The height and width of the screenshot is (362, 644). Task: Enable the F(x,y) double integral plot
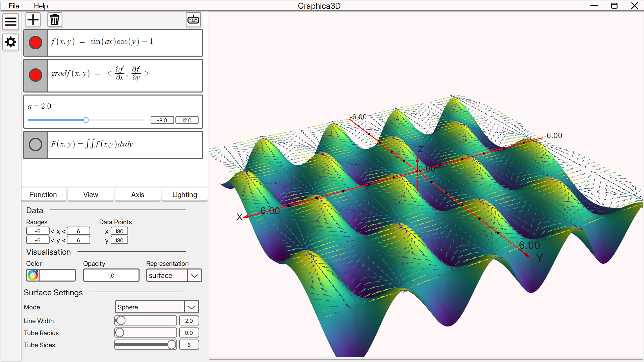[x=36, y=145]
